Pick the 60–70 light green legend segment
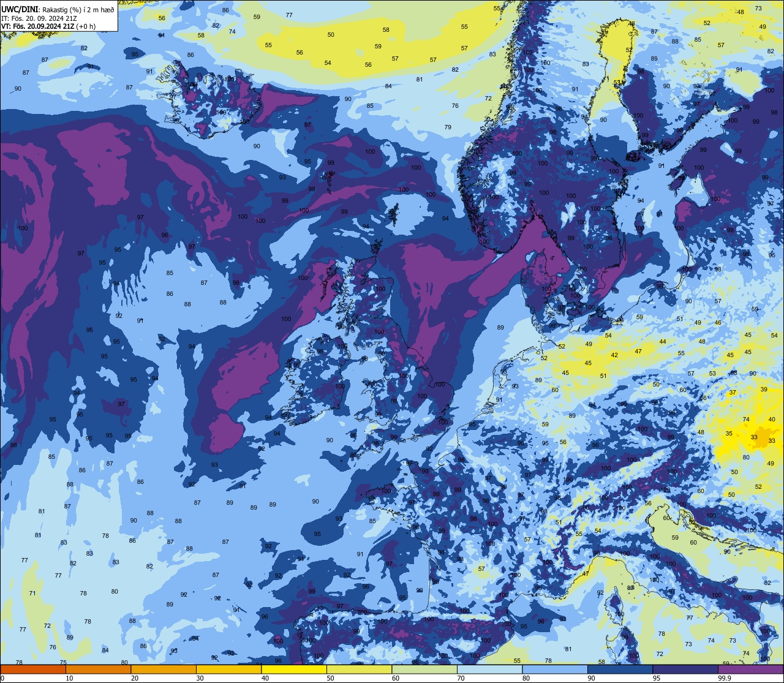 tap(424, 669)
